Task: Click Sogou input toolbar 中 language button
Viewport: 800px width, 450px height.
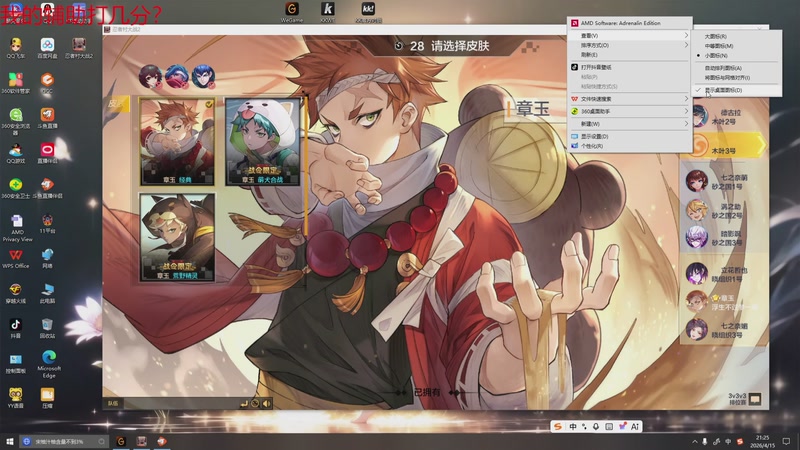Action: pos(573,427)
